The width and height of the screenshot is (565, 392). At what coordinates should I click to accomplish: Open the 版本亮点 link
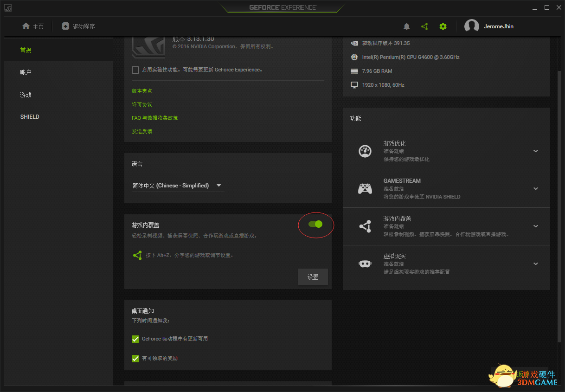click(x=142, y=91)
